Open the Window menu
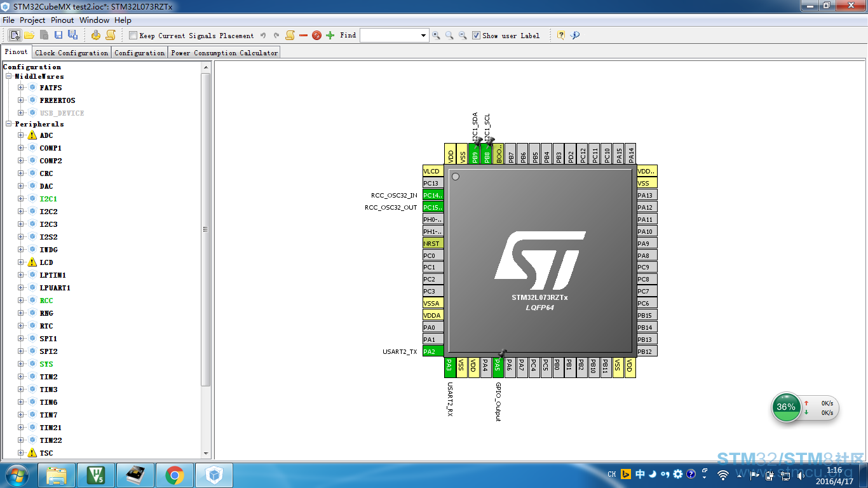 coord(95,20)
